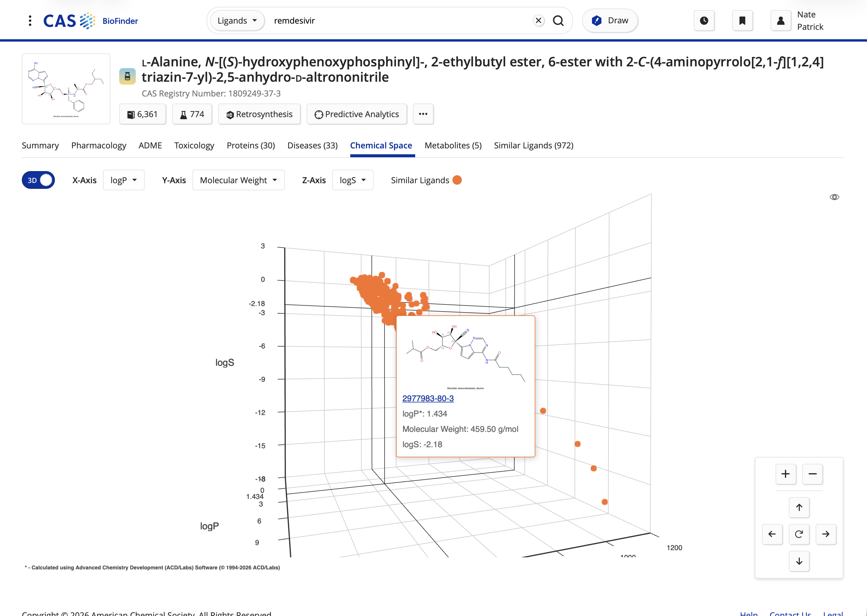The width and height of the screenshot is (867, 616).
Task: Zoom in the 3D plot with plus
Action: 786,474
